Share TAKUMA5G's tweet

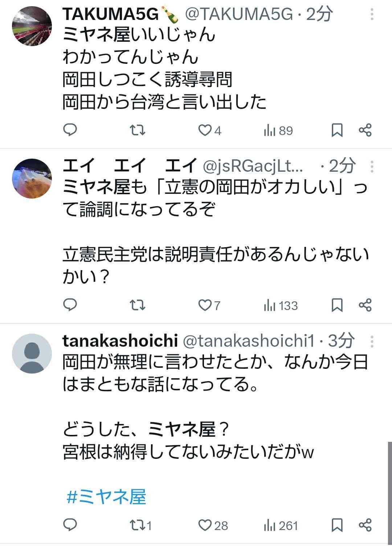click(365, 130)
